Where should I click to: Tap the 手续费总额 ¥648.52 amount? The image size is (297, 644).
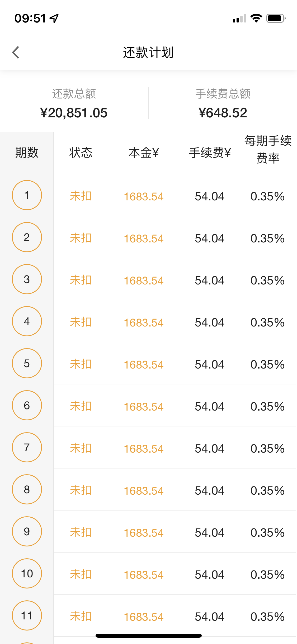223,113
